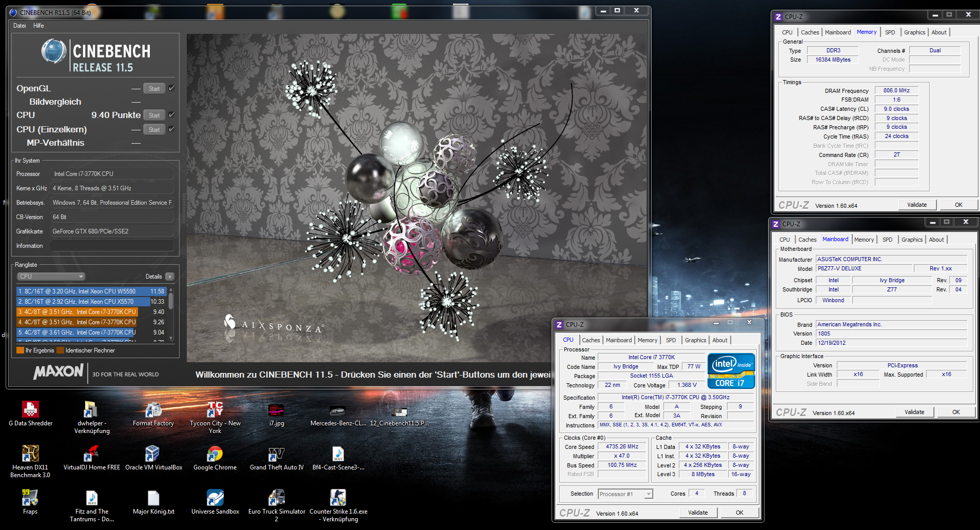Image resolution: width=980 pixels, height=530 pixels.
Task: Click the Z icon of CPU-Z Memory window
Action: click(x=778, y=16)
